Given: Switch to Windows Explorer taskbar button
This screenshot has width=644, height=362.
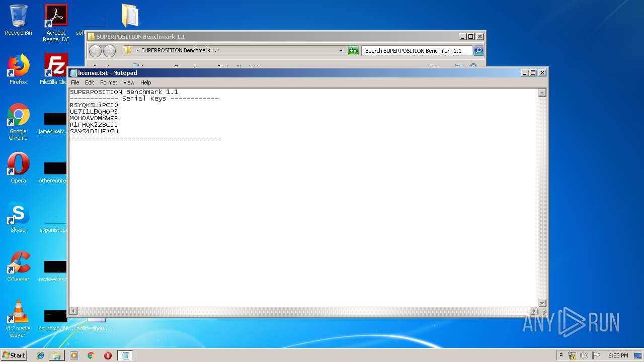Looking at the screenshot, I should (57, 355).
